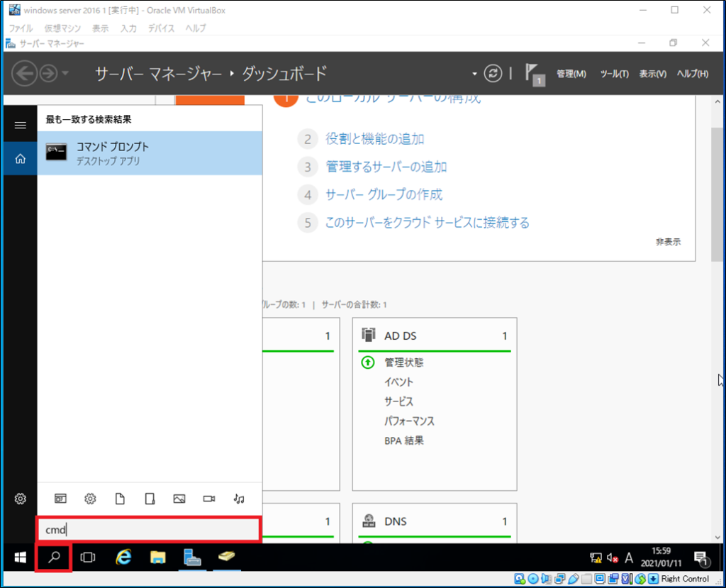
Task: Open the Action Center notification icon
Action: click(701, 558)
